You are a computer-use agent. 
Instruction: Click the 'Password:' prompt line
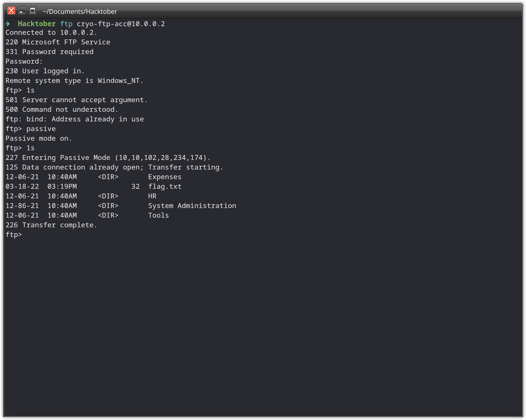tap(24, 61)
